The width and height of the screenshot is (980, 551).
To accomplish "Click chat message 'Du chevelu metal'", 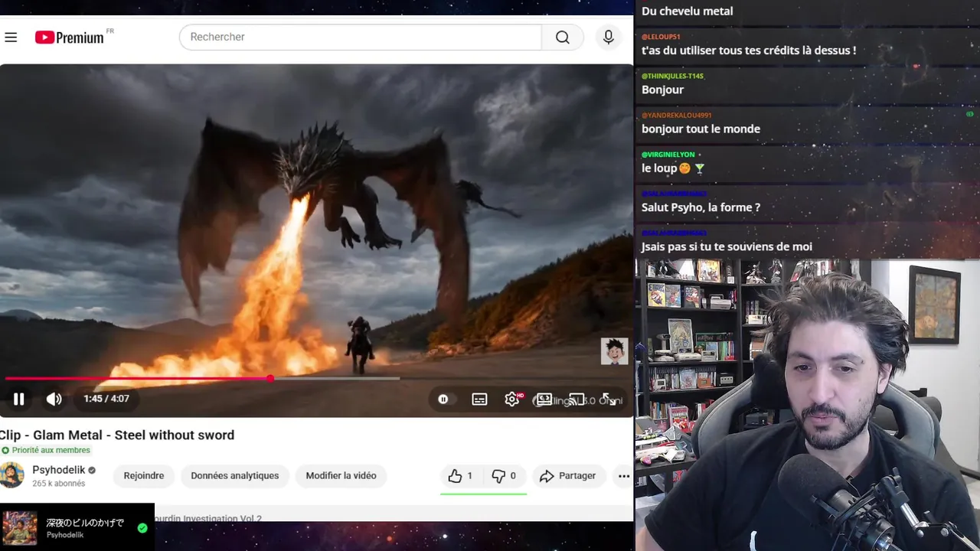I will pos(687,11).
